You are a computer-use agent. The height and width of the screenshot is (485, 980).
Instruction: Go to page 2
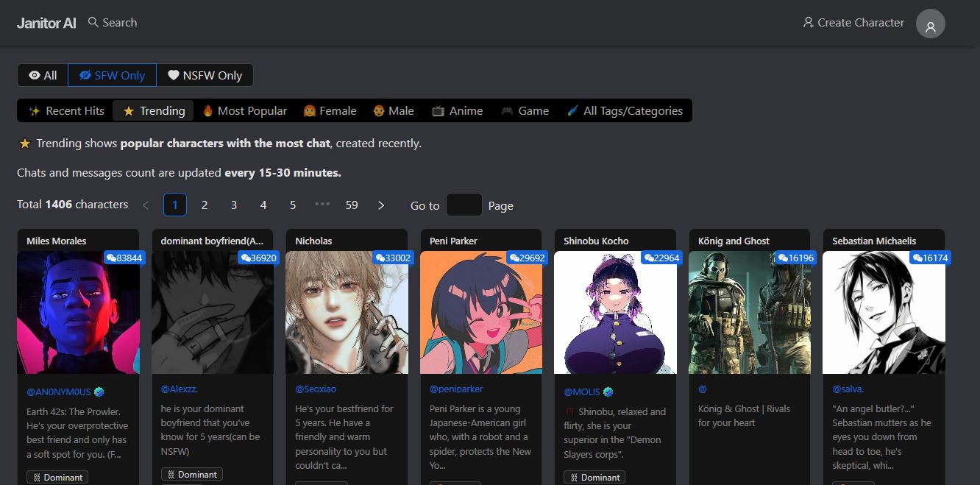pyautogui.click(x=205, y=205)
